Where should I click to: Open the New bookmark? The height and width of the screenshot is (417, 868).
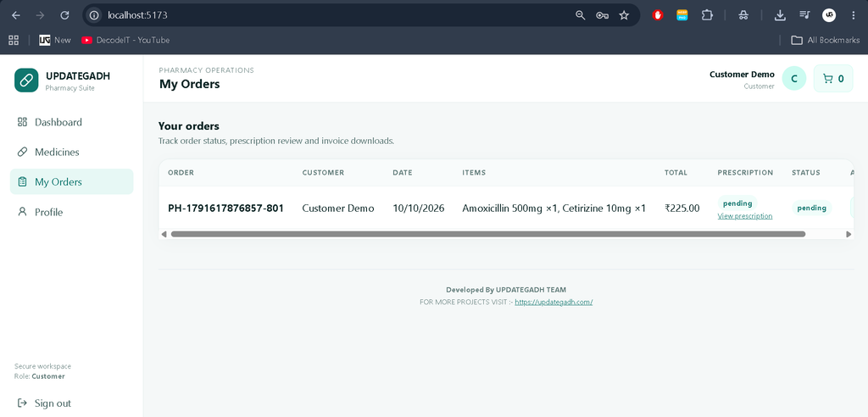pyautogui.click(x=55, y=40)
